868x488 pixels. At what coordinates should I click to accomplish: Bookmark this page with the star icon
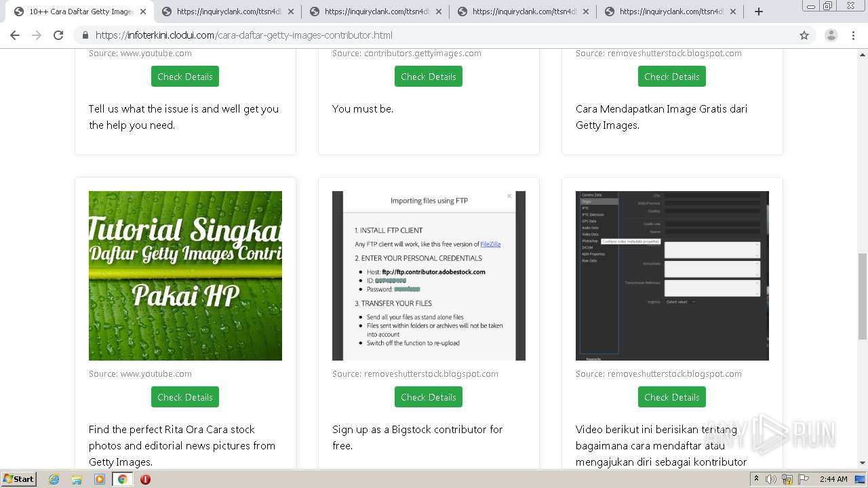pos(804,35)
